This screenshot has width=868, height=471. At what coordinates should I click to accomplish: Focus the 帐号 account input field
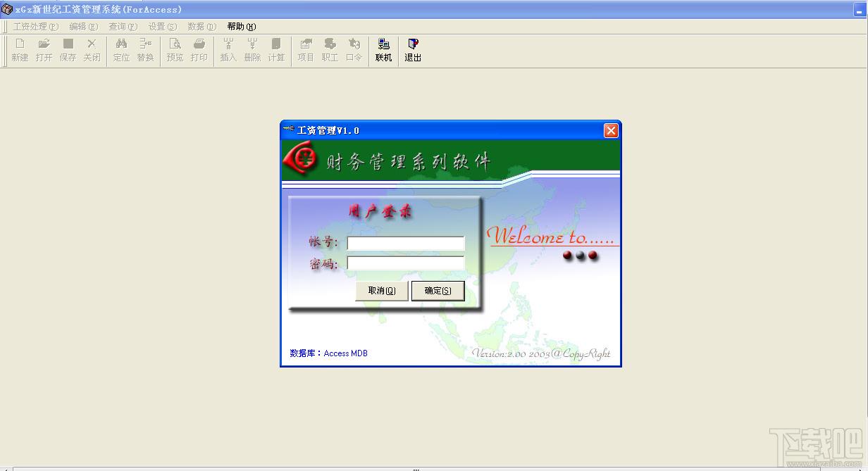406,243
